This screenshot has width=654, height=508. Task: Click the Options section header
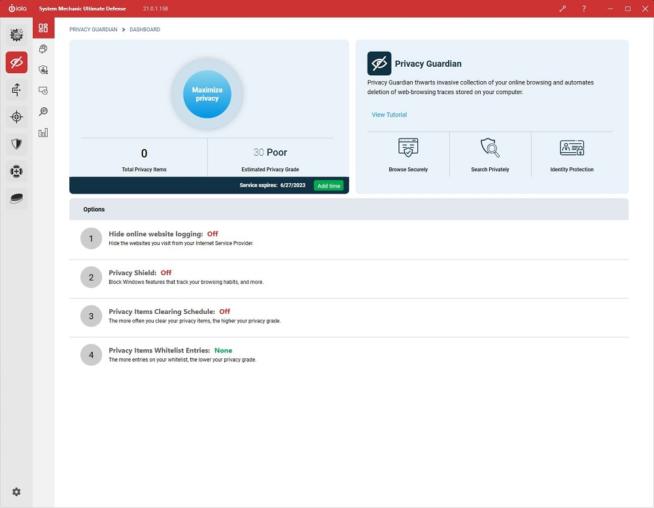tap(349, 209)
